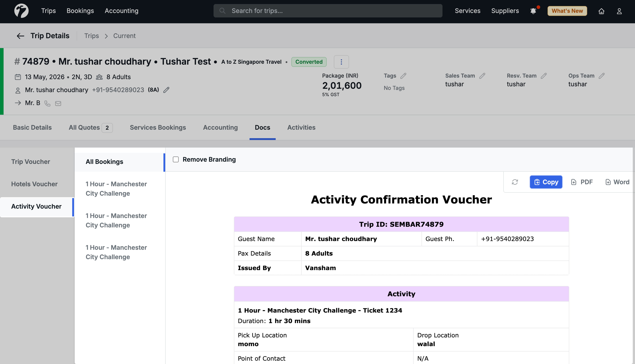Switch to the Activities tab

point(301,127)
